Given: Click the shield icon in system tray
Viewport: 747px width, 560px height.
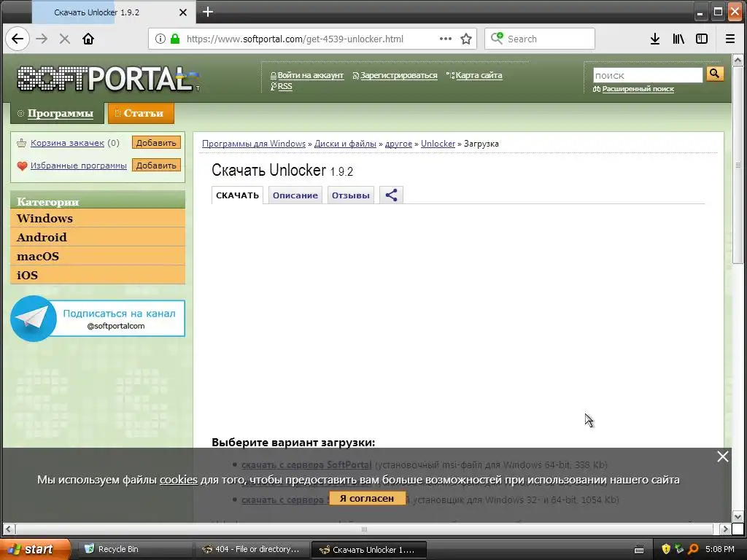Looking at the screenshot, I should click(665, 549).
